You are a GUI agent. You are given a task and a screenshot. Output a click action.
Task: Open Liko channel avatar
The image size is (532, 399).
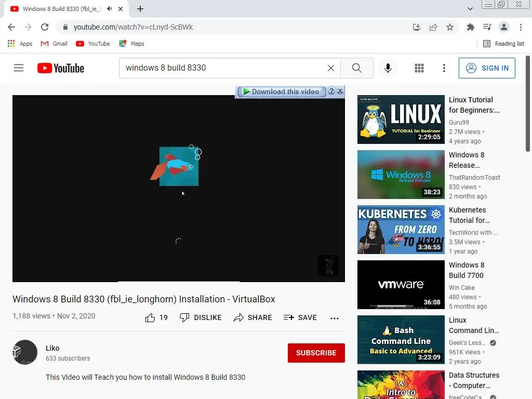(x=25, y=352)
